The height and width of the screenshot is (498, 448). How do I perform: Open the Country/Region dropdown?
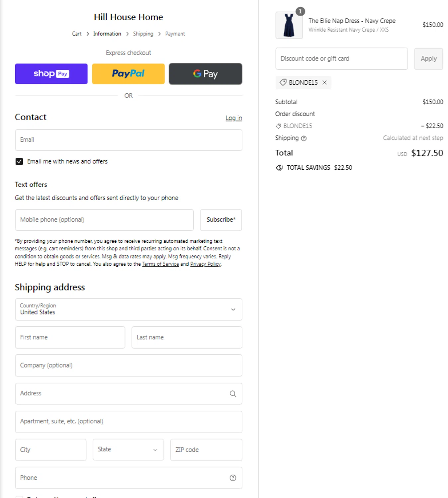click(x=128, y=309)
